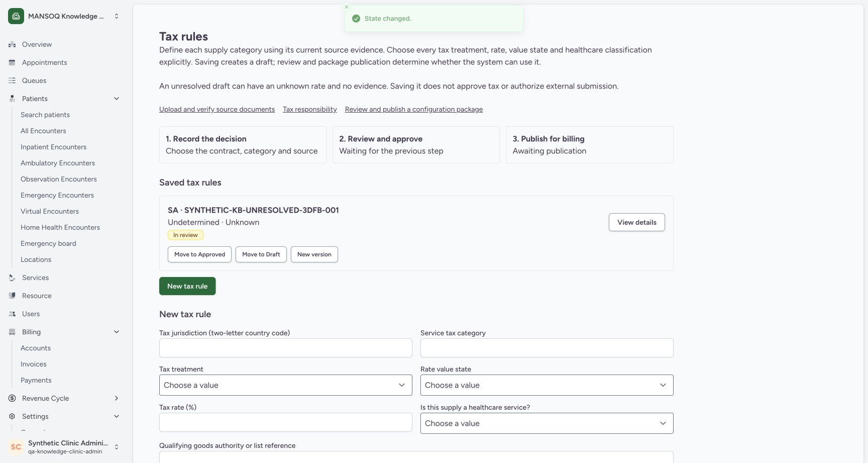Open the organization switcher chevrons
The width and height of the screenshot is (868, 463).
click(117, 16)
